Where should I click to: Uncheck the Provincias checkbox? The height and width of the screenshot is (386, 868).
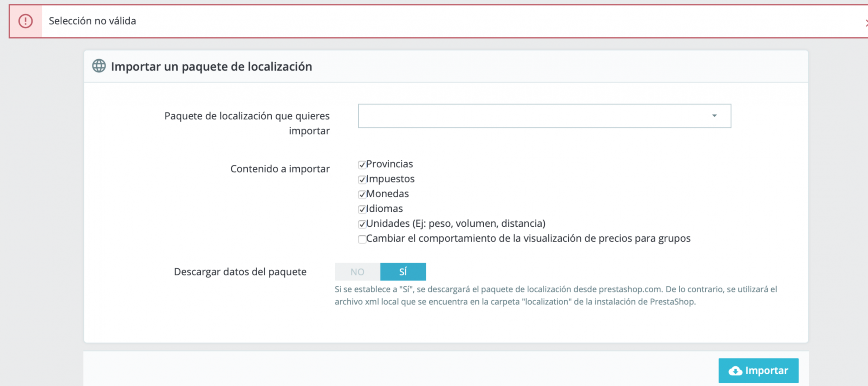click(362, 165)
